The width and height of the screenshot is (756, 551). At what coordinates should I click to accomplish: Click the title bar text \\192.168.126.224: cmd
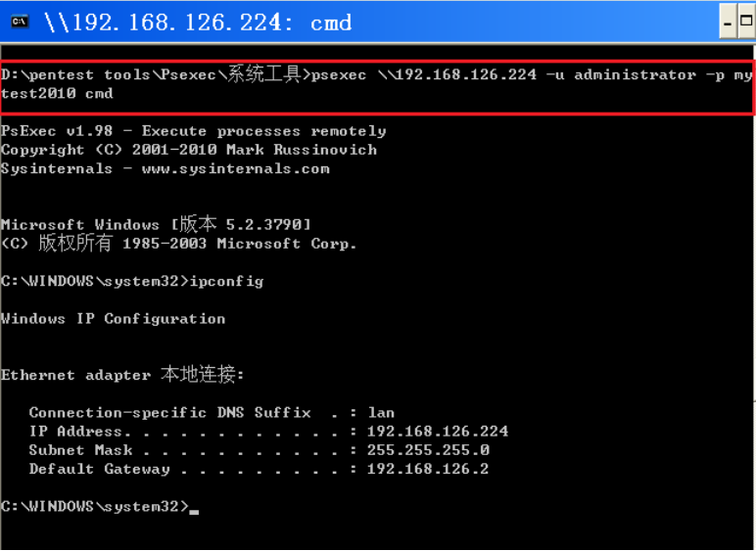(198, 23)
